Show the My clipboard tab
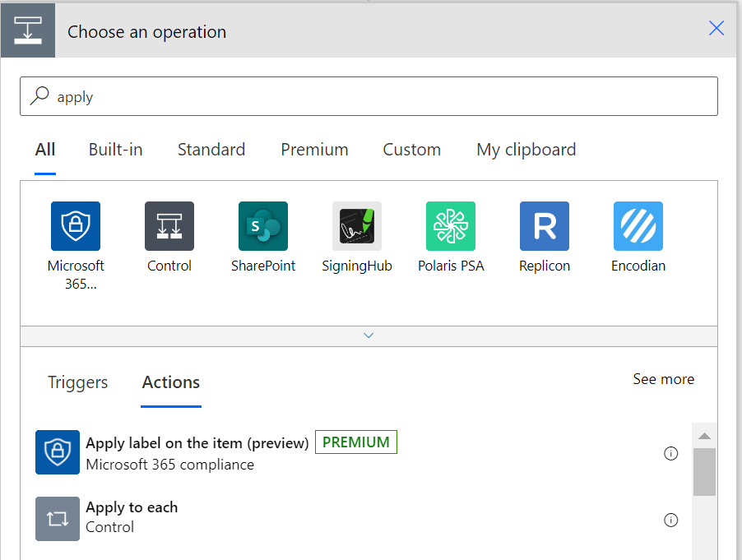 pyautogui.click(x=526, y=150)
